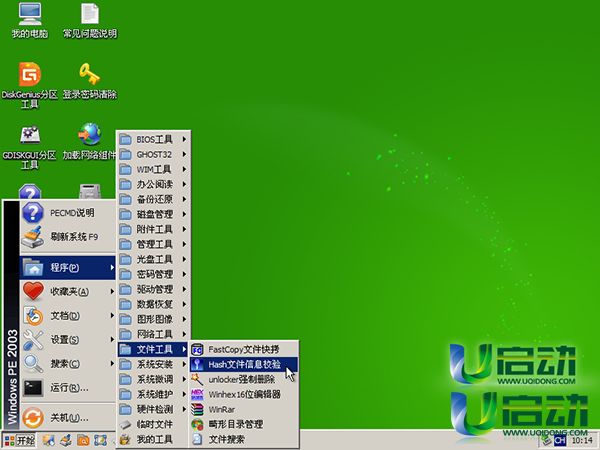
Task: Launch Winhex16位编辑器
Action: click(244, 394)
